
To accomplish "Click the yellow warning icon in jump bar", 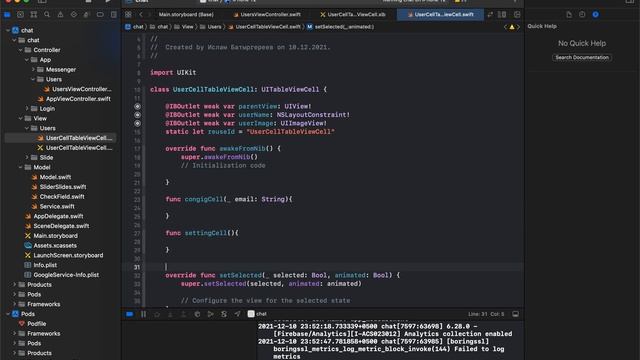I will [x=512, y=27].
